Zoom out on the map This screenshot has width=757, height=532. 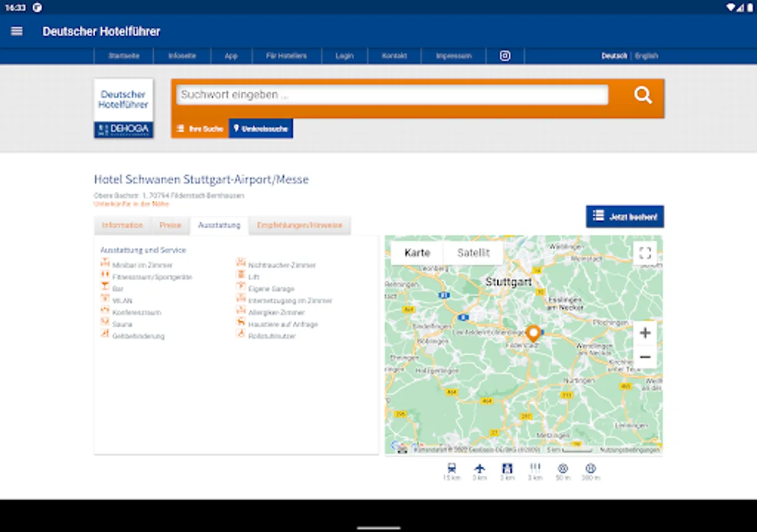645,357
